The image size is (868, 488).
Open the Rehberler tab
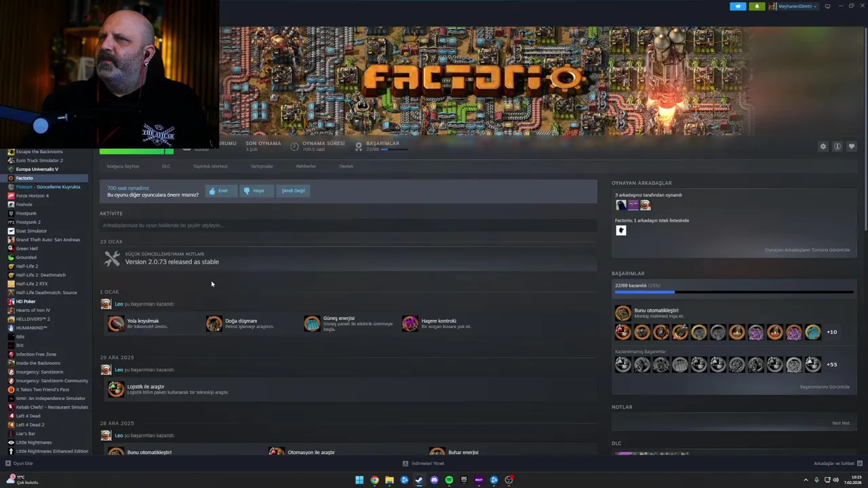(306, 166)
